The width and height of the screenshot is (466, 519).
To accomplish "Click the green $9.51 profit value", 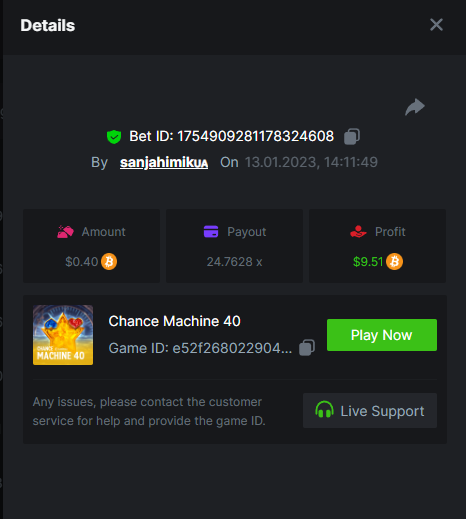I will click(x=368, y=262).
